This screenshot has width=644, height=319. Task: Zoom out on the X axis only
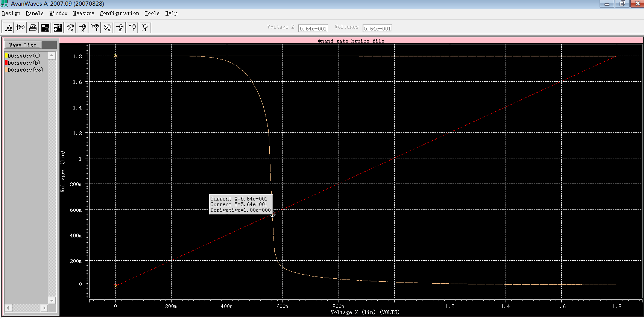120,27
